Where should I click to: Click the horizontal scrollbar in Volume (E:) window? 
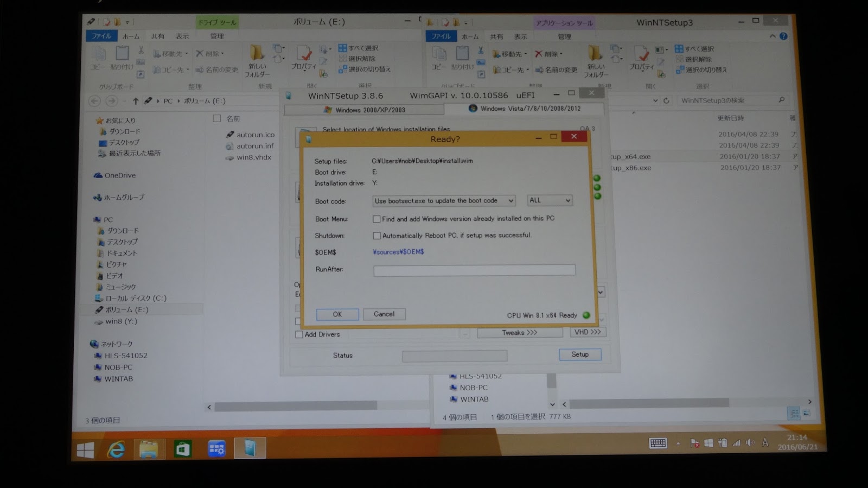click(x=296, y=405)
